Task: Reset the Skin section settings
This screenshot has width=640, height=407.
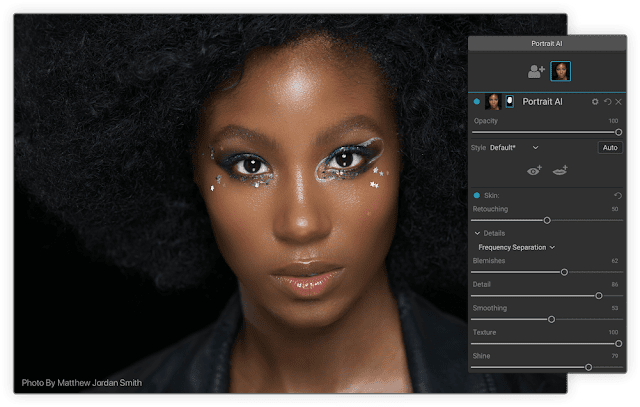Action: pyautogui.click(x=618, y=196)
